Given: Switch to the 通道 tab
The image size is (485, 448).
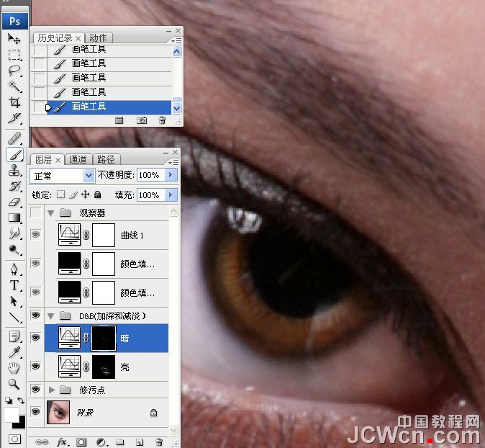Looking at the screenshot, I should [78, 159].
